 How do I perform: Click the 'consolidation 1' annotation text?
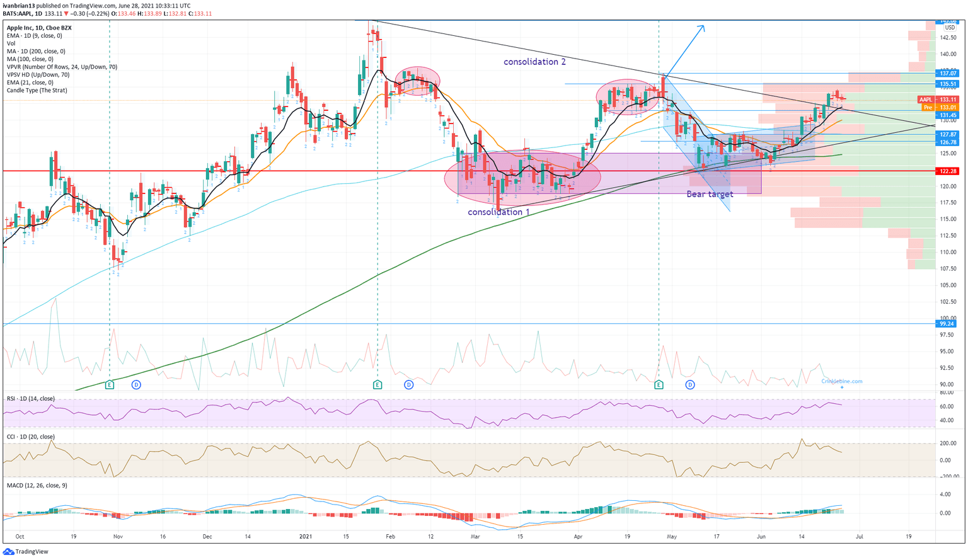[499, 212]
